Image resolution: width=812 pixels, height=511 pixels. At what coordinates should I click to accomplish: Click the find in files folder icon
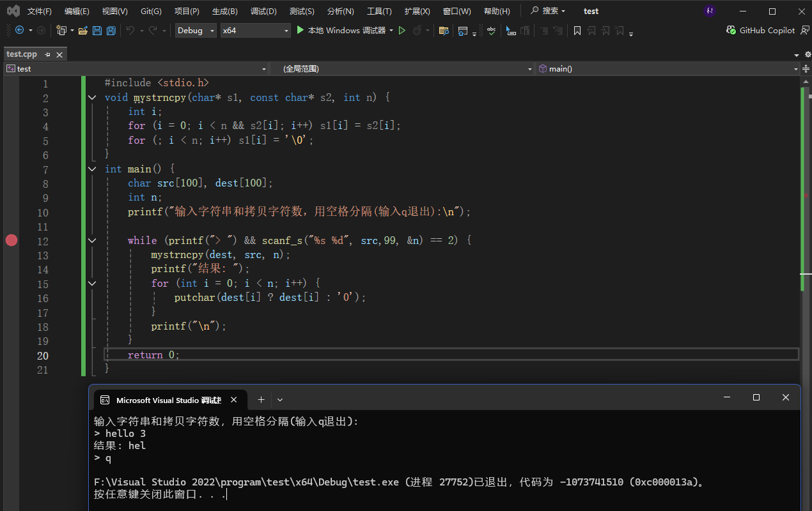(444, 30)
